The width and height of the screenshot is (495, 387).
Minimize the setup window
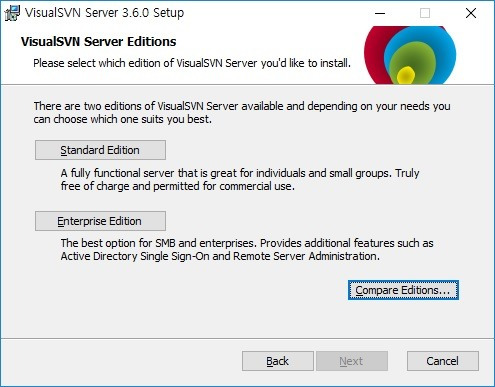pos(380,13)
